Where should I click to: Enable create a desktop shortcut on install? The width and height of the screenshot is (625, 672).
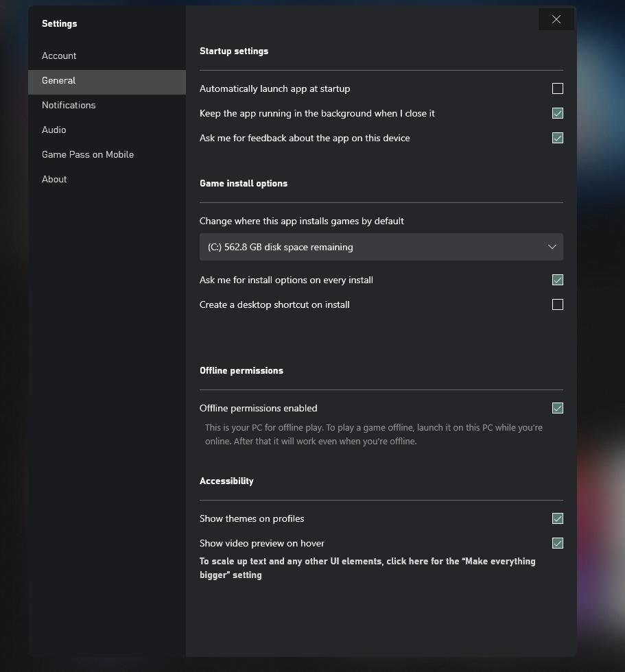pos(557,304)
